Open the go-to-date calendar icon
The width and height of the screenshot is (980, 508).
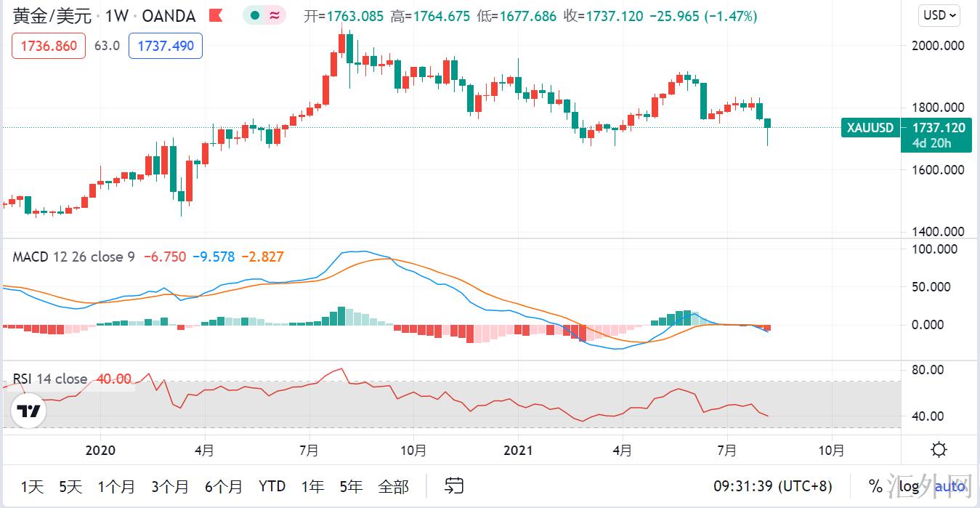pyautogui.click(x=455, y=485)
